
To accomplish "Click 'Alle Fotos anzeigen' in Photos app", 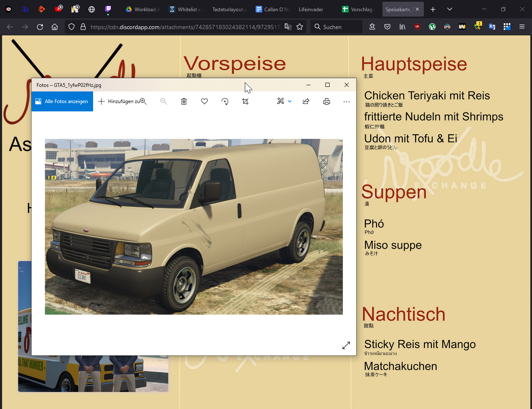I will click(x=62, y=101).
